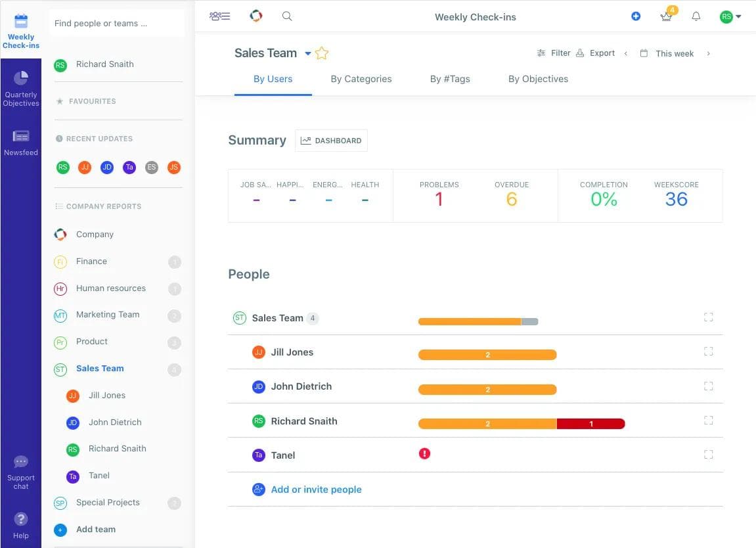The height and width of the screenshot is (548, 756).
Task: Open Quarterly Objectives from the sidebar
Action: [21, 88]
